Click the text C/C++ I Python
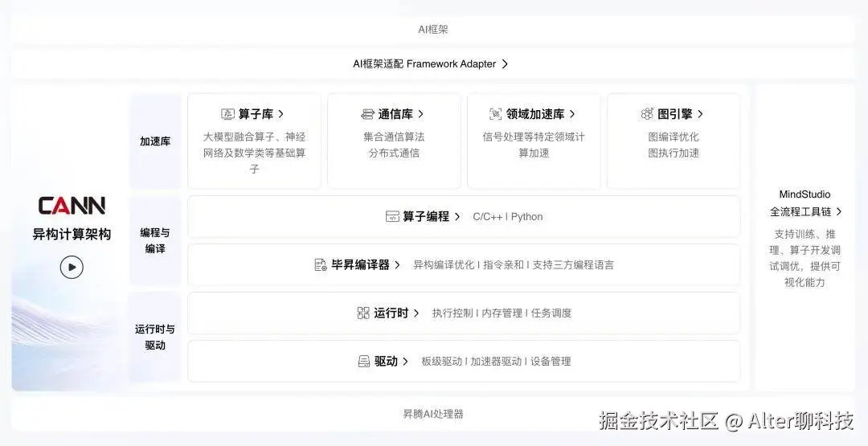The image size is (868, 446). click(508, 217)
